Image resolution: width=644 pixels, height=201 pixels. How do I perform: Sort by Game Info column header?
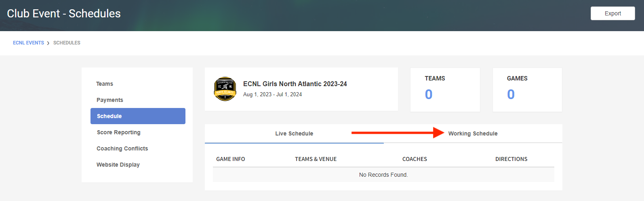[x=231, y=159]
